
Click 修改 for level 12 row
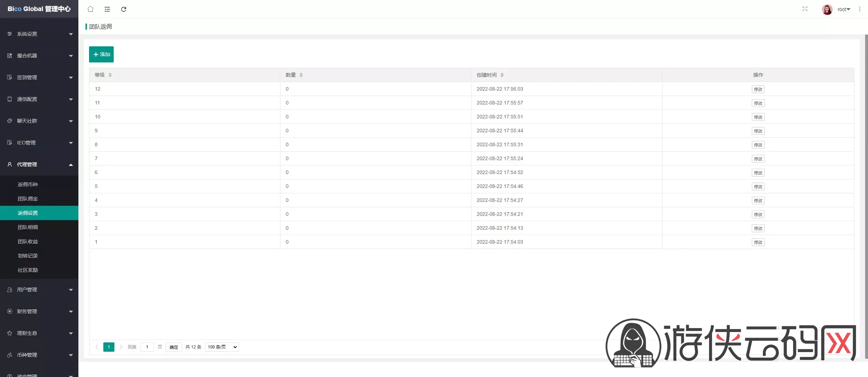[x=758, y=89]
